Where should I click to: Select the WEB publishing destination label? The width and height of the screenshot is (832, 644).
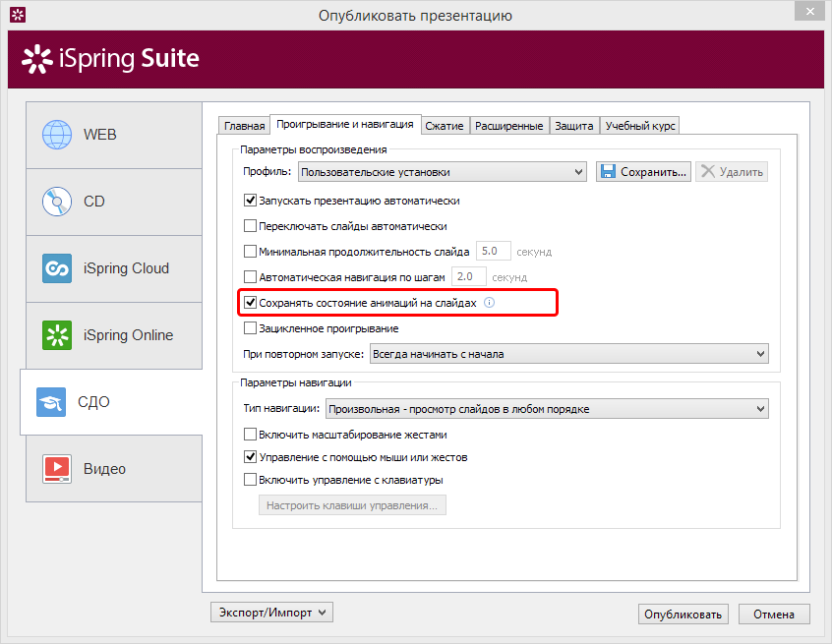point(99,135)
